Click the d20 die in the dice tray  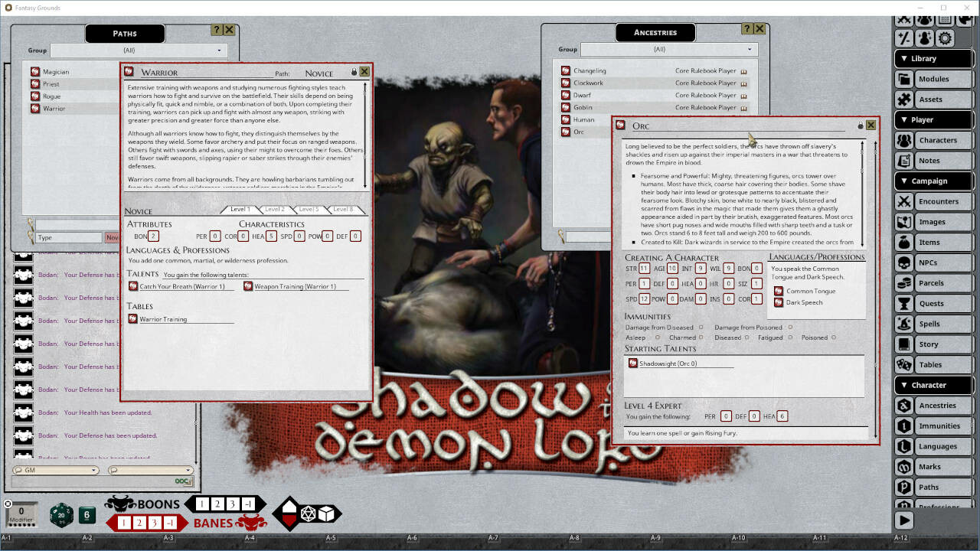[x=61, y=515]
